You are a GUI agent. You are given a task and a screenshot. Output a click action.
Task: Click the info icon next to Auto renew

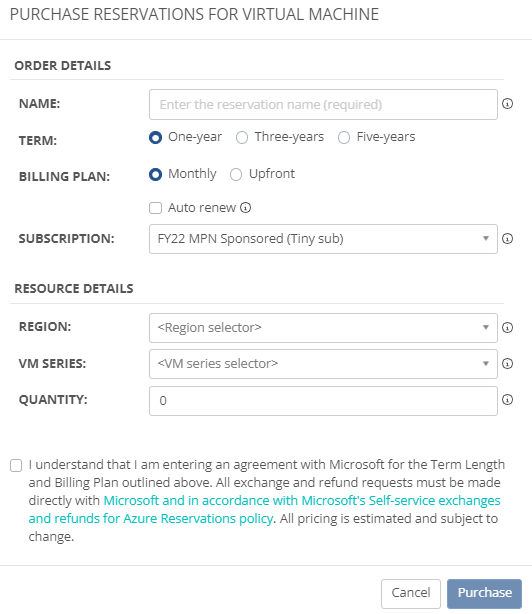(x=245, y=208)
